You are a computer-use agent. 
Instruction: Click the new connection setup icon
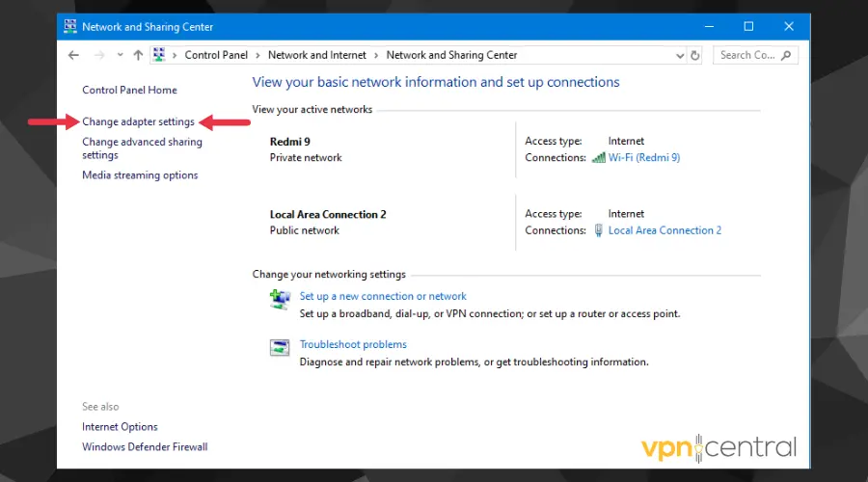click(x=280, y=300)
